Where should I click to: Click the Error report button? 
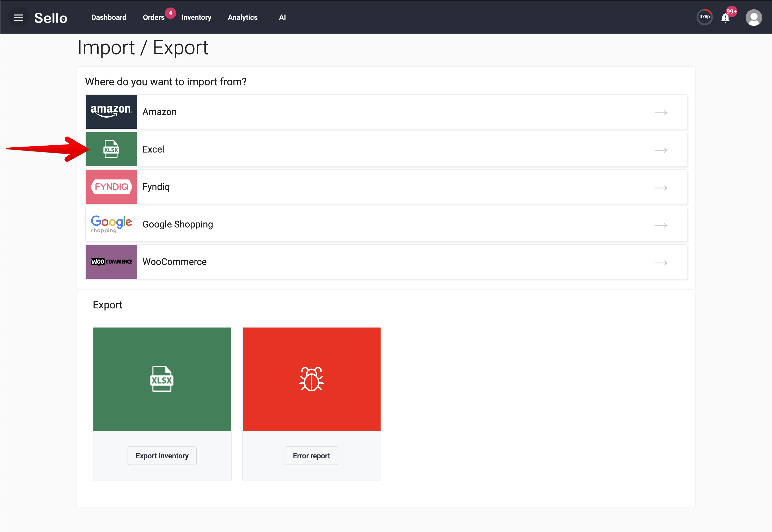311,456
